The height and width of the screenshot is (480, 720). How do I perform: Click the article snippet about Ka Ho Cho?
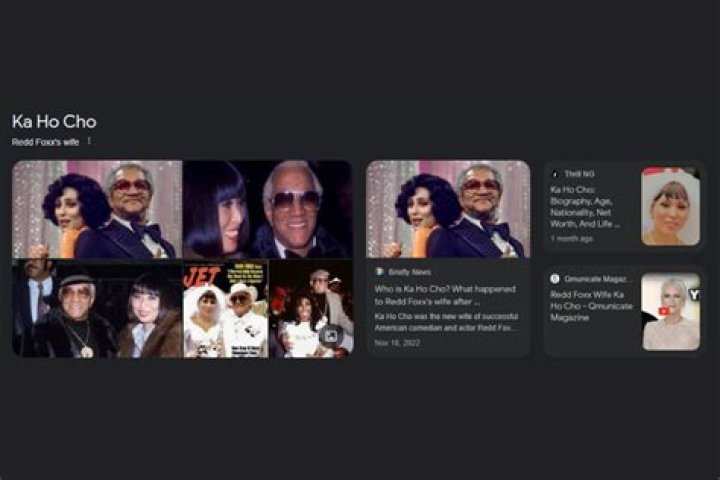[446, 322]
